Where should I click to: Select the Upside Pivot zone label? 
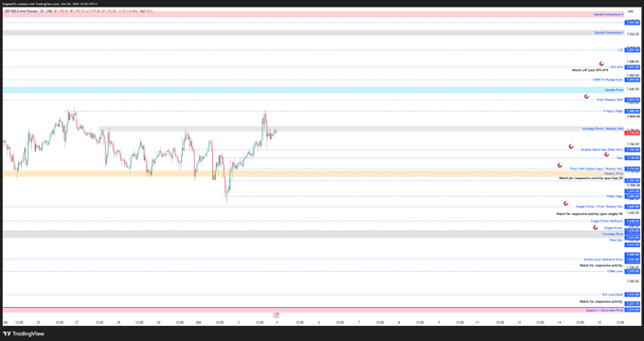[614, 90]
